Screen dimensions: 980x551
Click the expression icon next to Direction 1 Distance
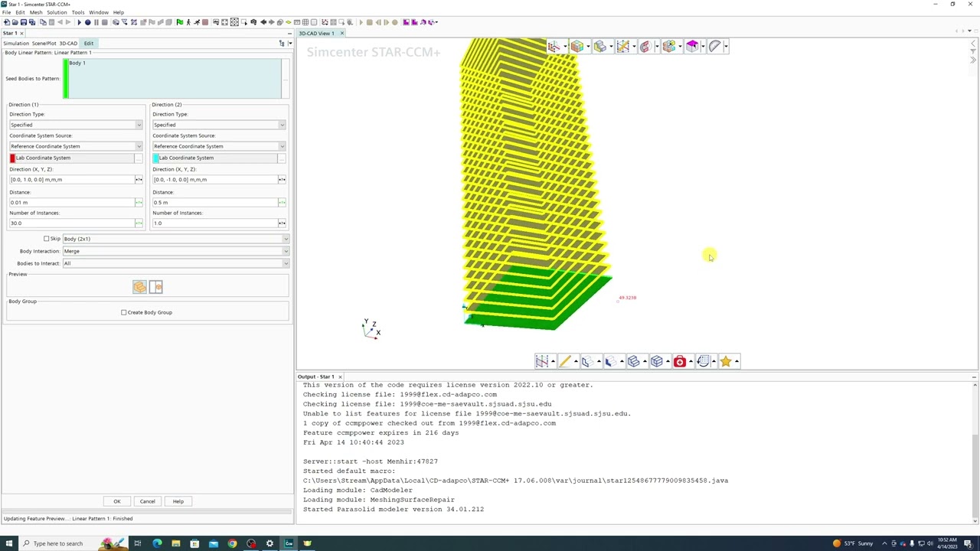pyautogui.click(x=139, y=202)
